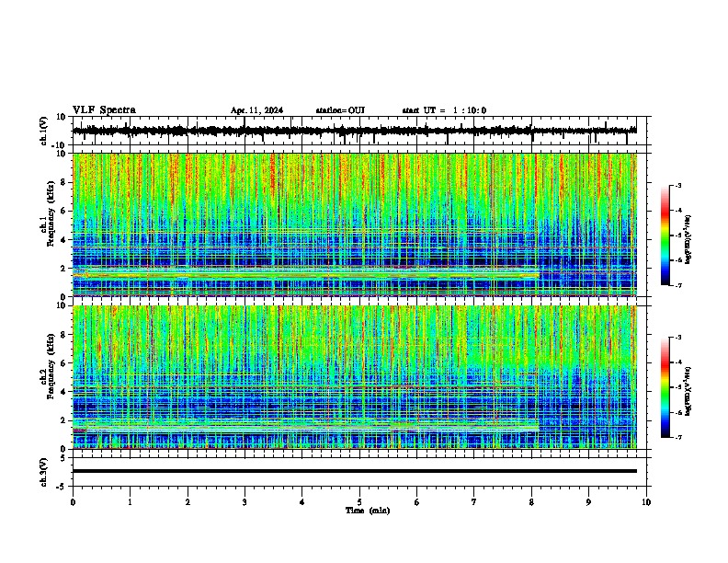728x563 pixels.
Task: Click the "6" tick on the Time axis
Action: 417,502
